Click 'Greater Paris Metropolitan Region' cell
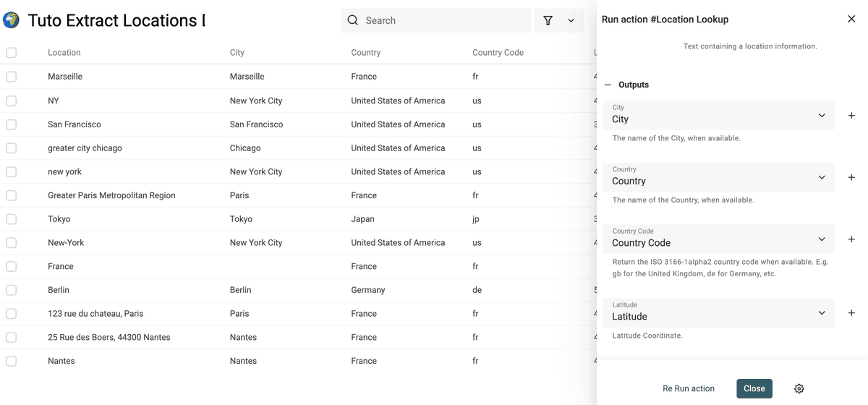Image resolution: width=868 pixels, height=405 pixels. (111, 195)
